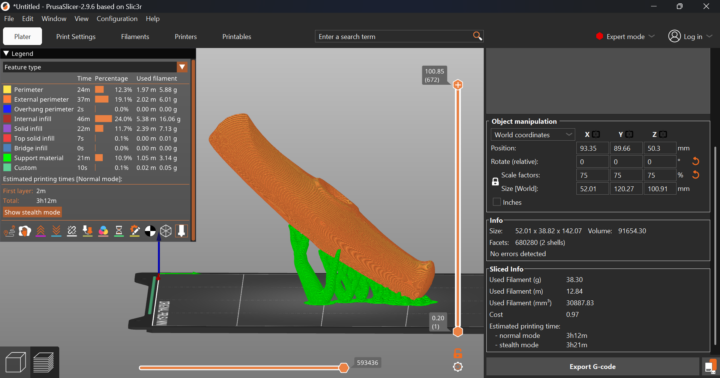
Task: Open the World coordinates dropdown
Action: coord(532,135)
